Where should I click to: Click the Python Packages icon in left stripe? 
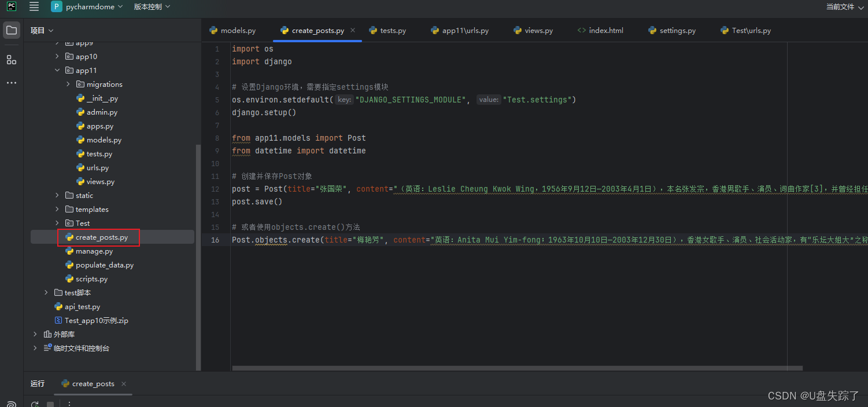click(12, 404)
